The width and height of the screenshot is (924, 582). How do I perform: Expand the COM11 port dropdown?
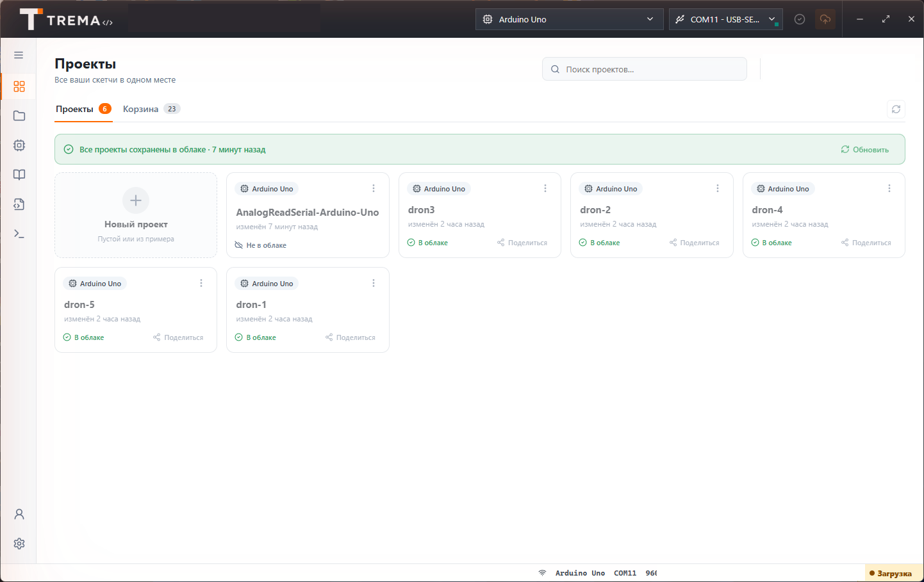[x=725, y=19]
